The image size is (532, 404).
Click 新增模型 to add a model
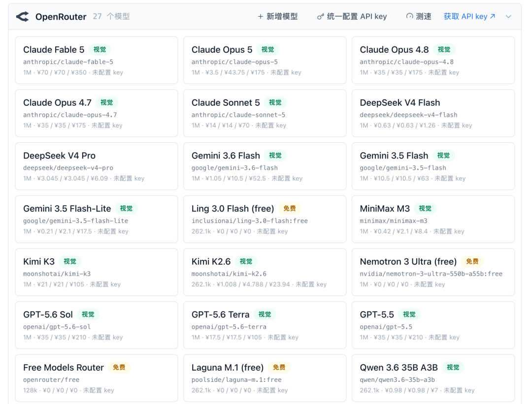point(278,17)
